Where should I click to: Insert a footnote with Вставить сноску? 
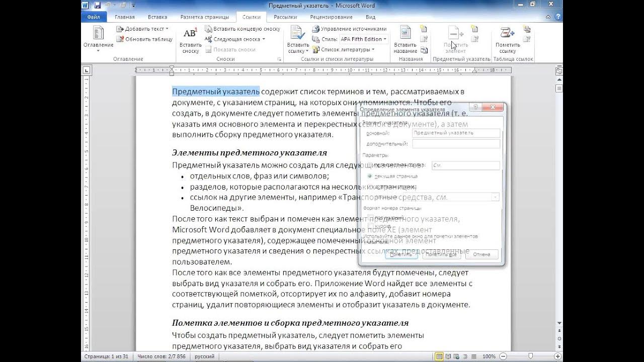click(191, 40)
